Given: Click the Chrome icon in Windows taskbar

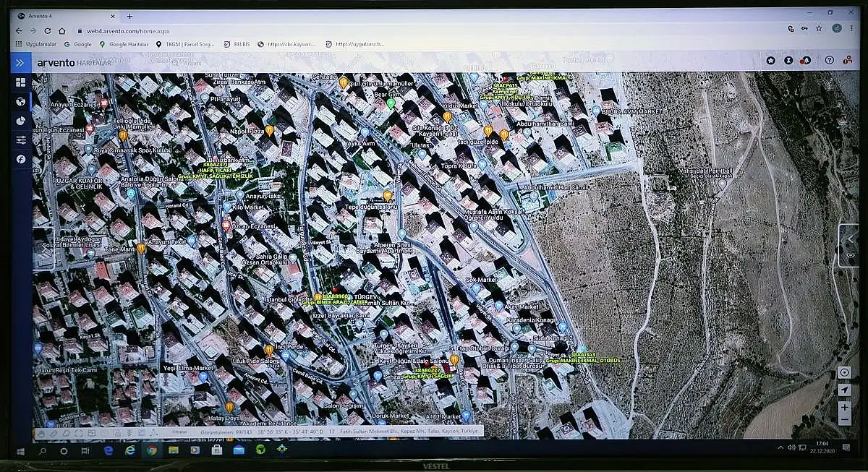Looking at the screenshot, I should click(151, 450).
